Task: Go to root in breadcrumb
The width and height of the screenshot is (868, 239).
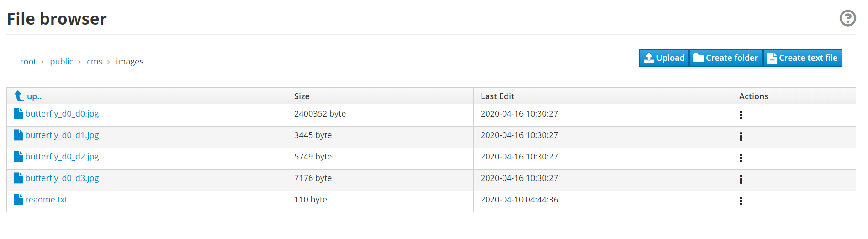Action: (x=28, y=61)
